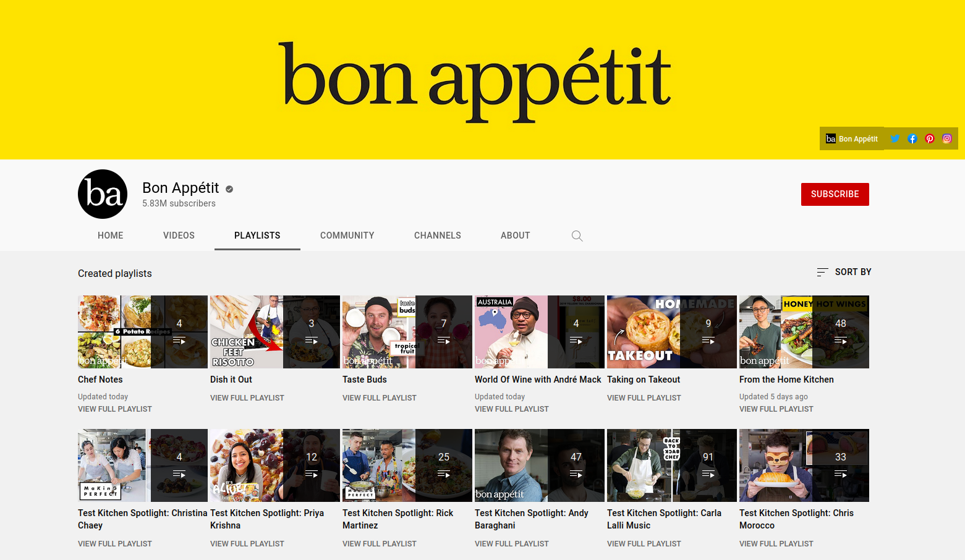965x560 pixels.
Task: Click the Sort By lines icon
Action: pyautogui.click(x=822, y=272)
